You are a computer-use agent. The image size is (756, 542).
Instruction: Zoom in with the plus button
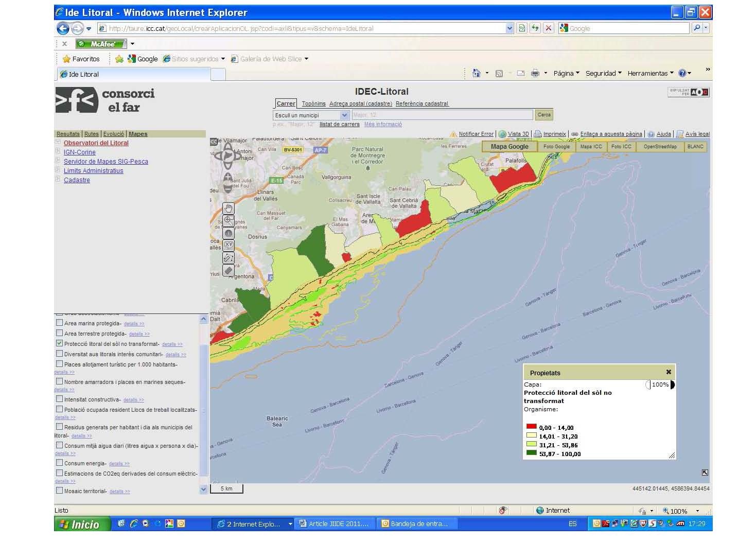228,178
